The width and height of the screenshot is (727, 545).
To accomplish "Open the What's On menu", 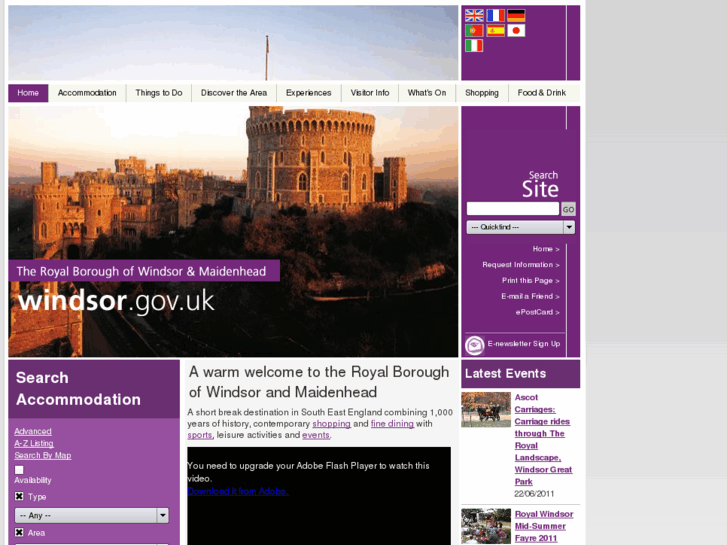I will point(427,93).
